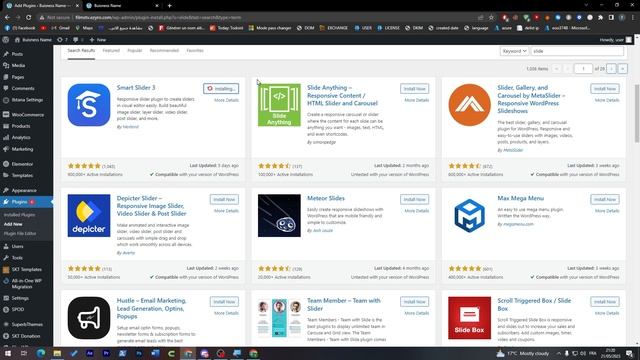Open Posts in admin sidebar
Viewport: 640px width, 360px height.
17,54
